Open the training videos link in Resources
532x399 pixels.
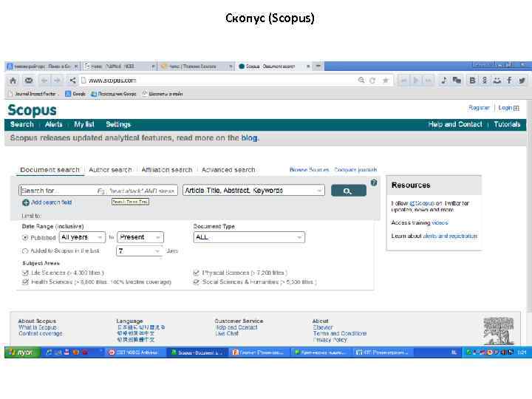pyautogui.click(x=440, y=223)
